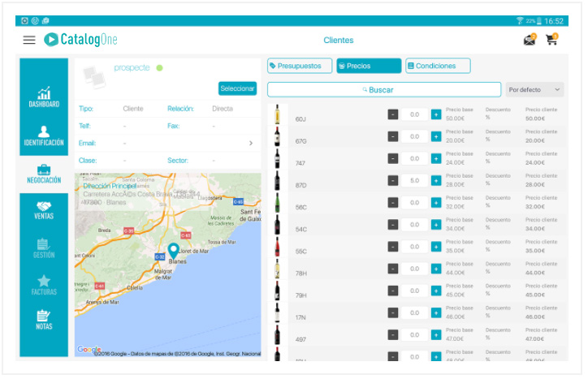The image size is (588, 379).
Task: Select the 56C green bottle thumbnail
Action: pyautogui.click(x=277, y=203)
